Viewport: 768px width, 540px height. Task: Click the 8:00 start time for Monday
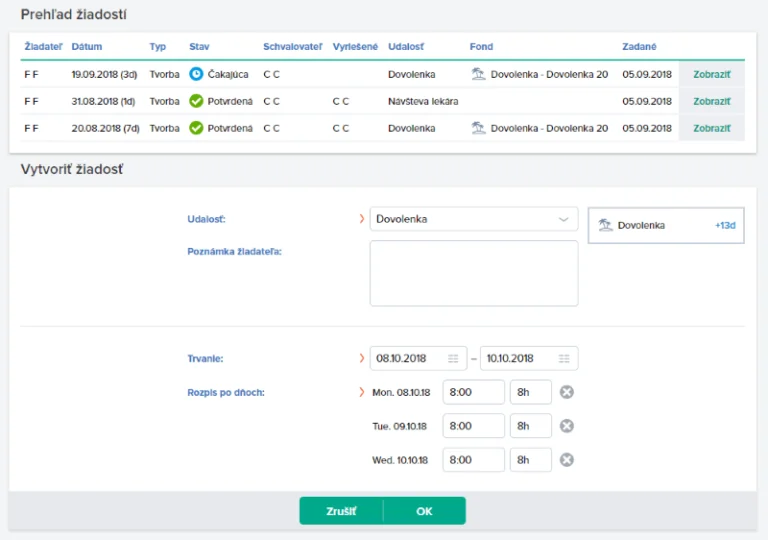coord(474,393)
